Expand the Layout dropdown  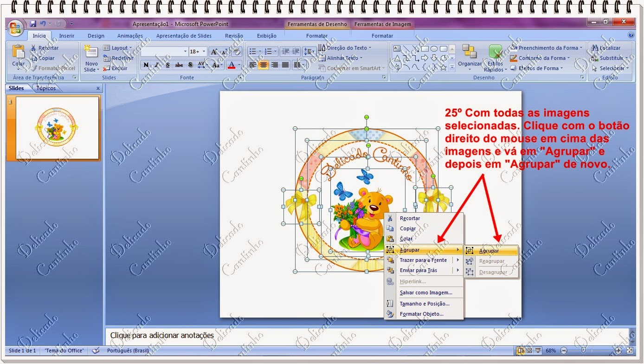pyautogui.click(x=118, y=48)
